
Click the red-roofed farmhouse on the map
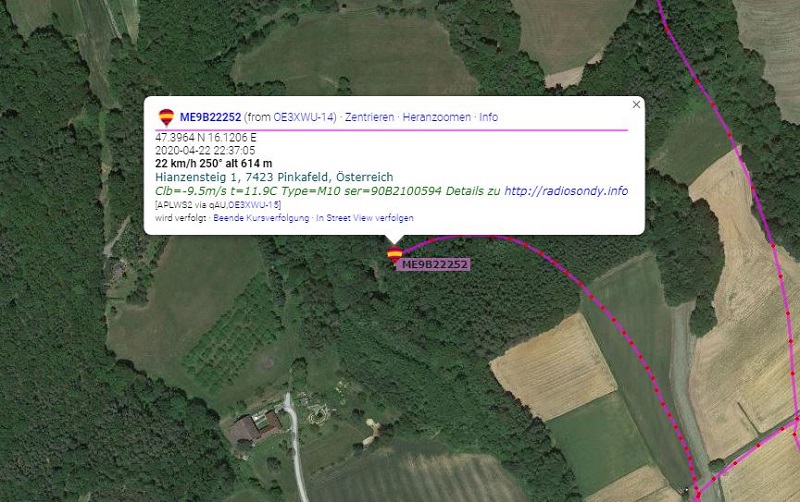(255, 428)
